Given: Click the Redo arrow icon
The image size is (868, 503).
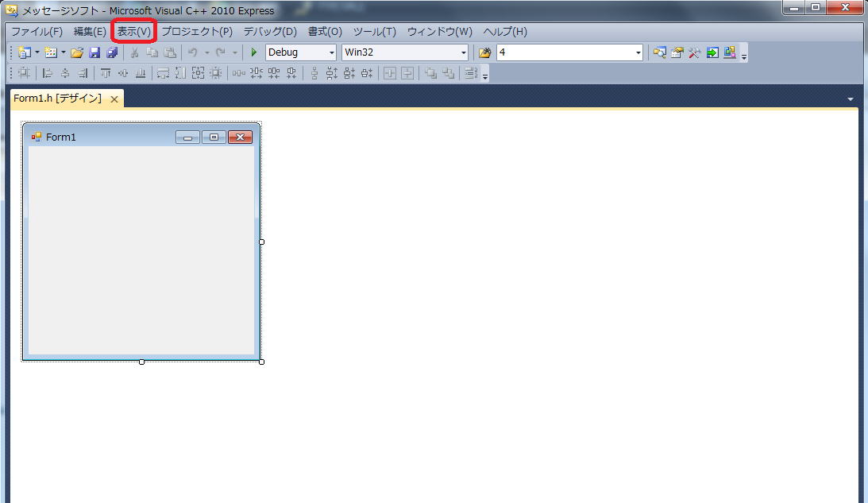Looking at the screenshot, I should (x=220, y=52).
